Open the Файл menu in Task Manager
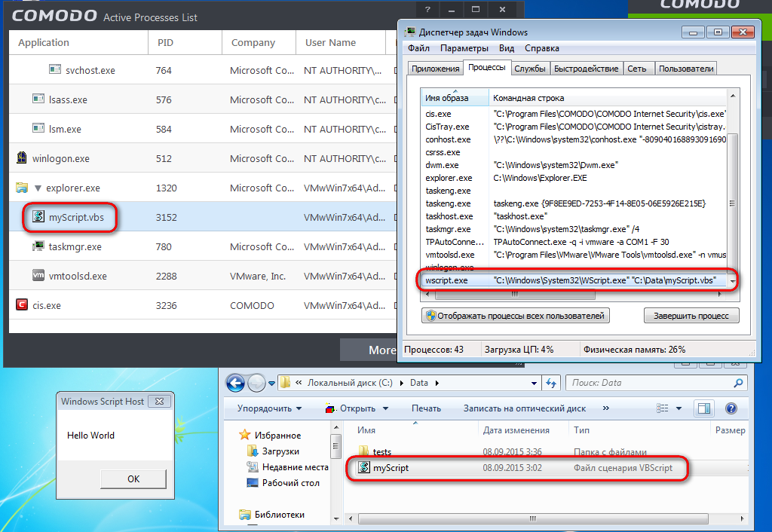This screenshot has height=532, width=772. [x=418, y=48]
